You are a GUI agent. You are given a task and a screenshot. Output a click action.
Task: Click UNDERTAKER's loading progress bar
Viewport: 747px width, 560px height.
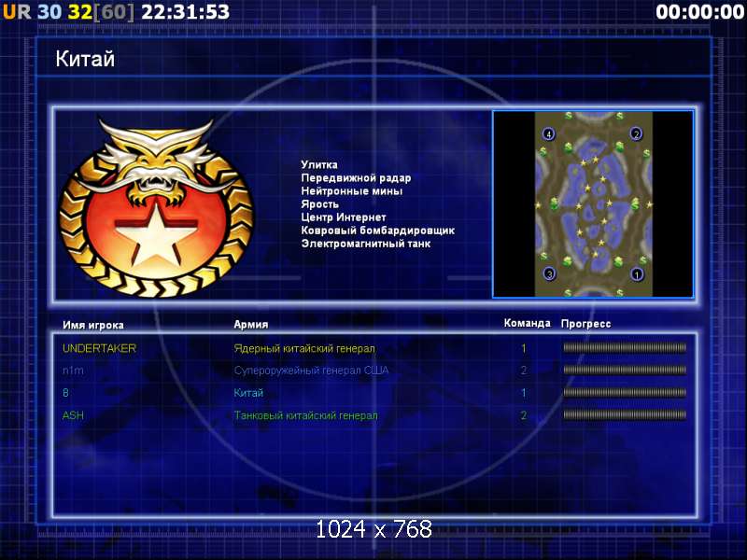click(625, 347)
